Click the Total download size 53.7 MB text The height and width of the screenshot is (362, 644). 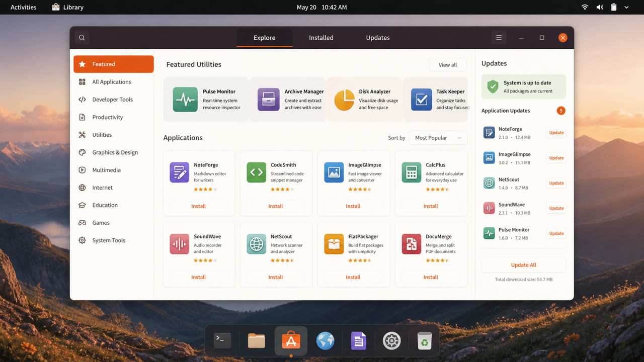[x=524, y=280]
